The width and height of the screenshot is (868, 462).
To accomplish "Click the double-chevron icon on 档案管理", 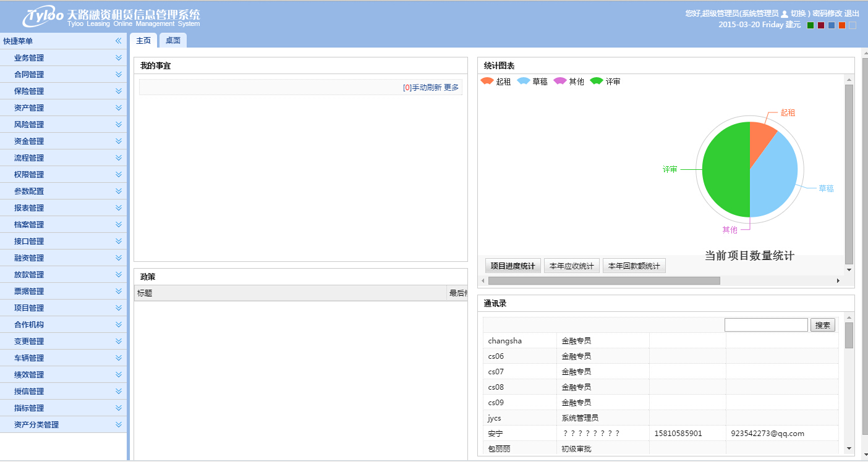I will tap(118, 224).
